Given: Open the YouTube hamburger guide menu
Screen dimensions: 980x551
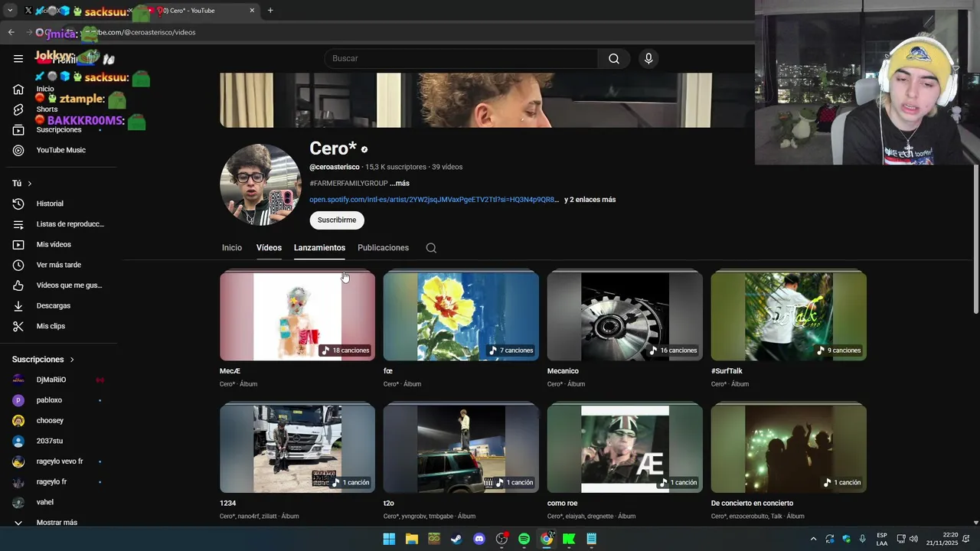Looking at the screenshot, I should tap(18, 58).
